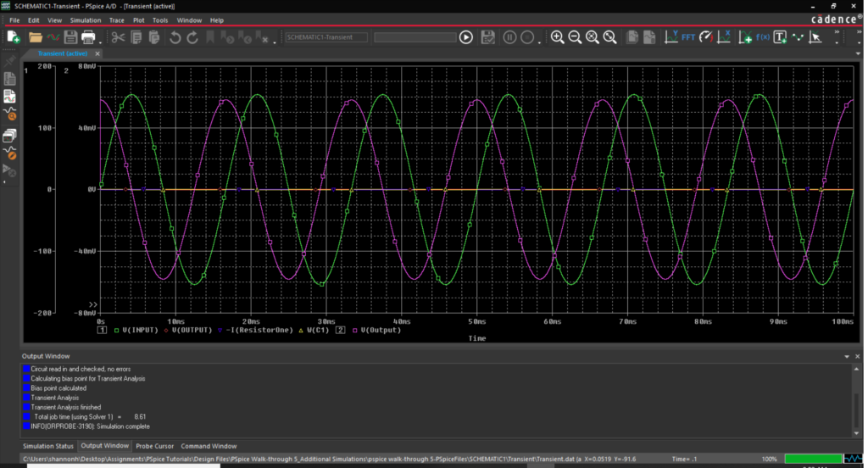Open the View menu

pos(55,20)
